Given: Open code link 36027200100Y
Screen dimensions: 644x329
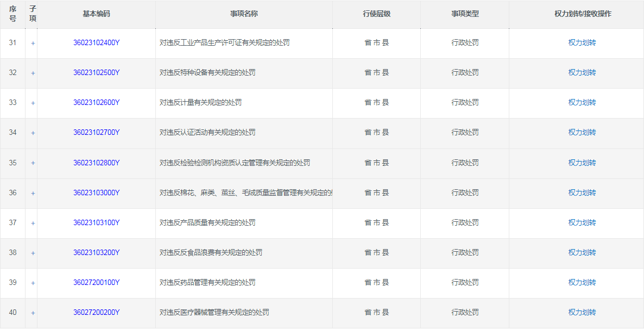Looking at the screenshot, I should tap(96, 282).
